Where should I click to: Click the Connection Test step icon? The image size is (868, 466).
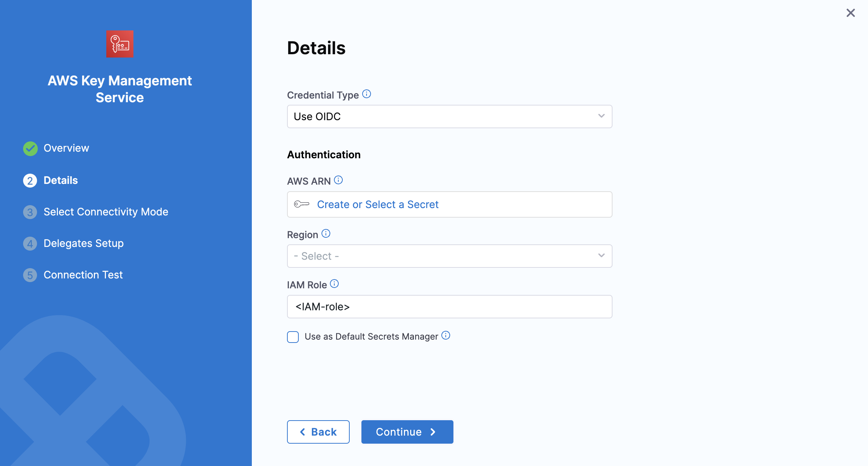29,275
